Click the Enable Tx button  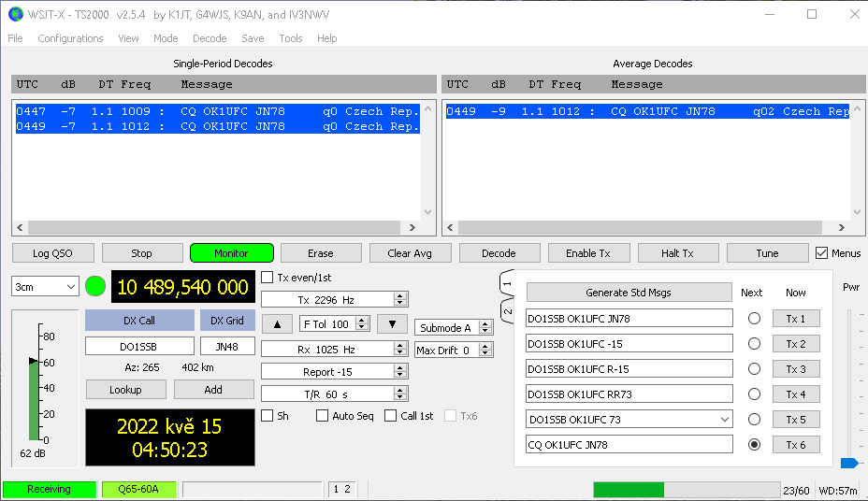tap(587, 253)
